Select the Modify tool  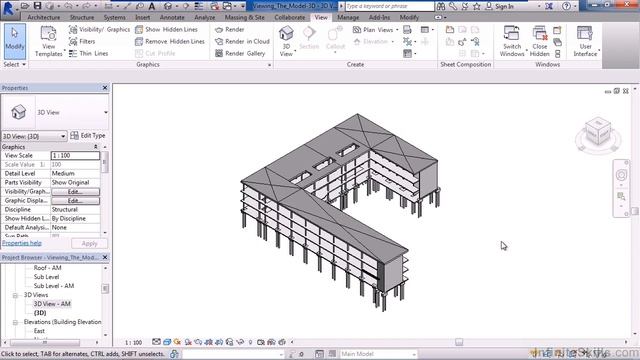pos(15,41)
